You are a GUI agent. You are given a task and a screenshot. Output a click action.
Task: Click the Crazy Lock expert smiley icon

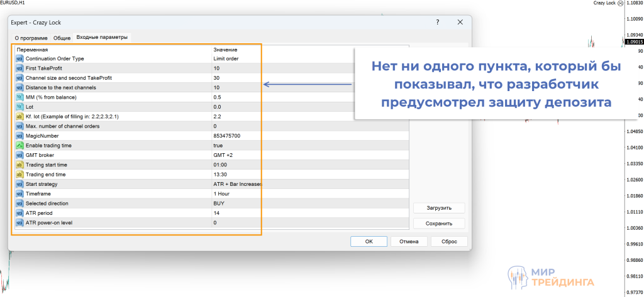(x=620, y=3)
